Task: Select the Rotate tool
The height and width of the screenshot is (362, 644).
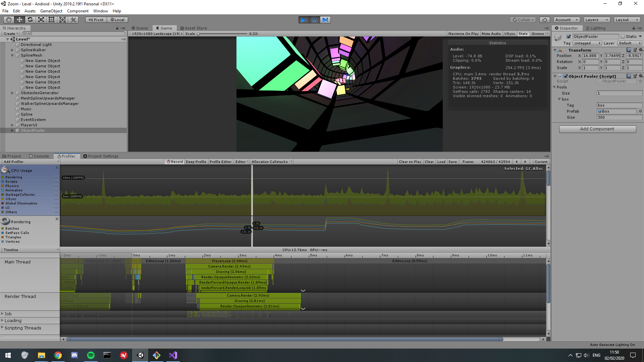Action: [x=30, y=20]
